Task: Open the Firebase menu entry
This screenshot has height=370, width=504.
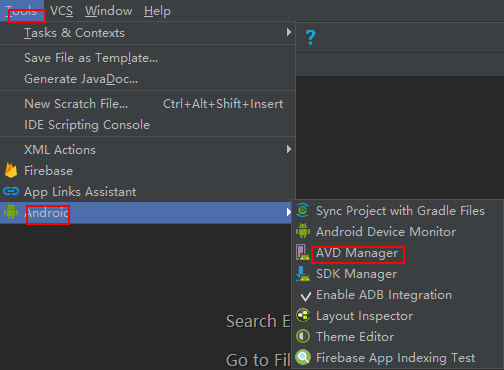Action: pyautogui.click(x=147, y=171)
